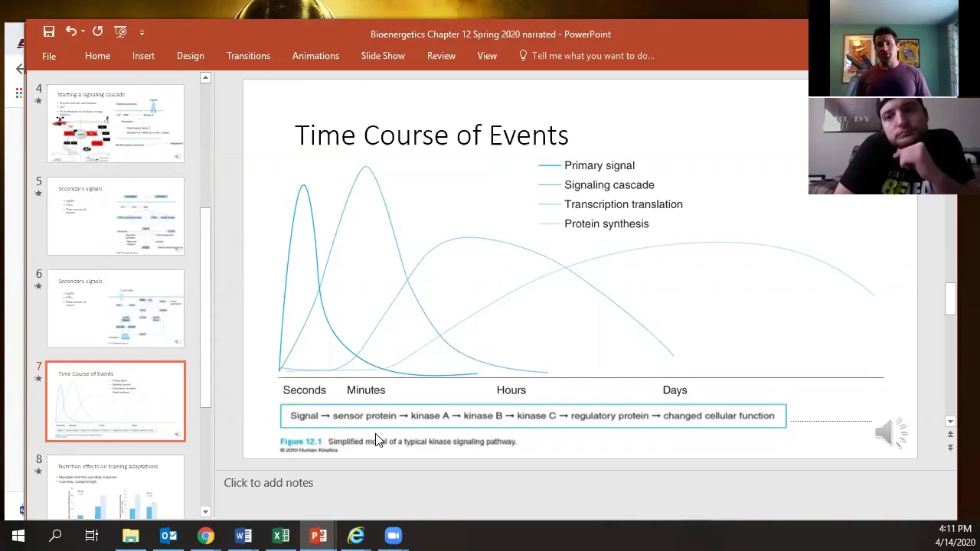The height and width of the screenshot is (551, 980).
Task: Select the kinase signaling pathway text box
Action: point(533,416)
